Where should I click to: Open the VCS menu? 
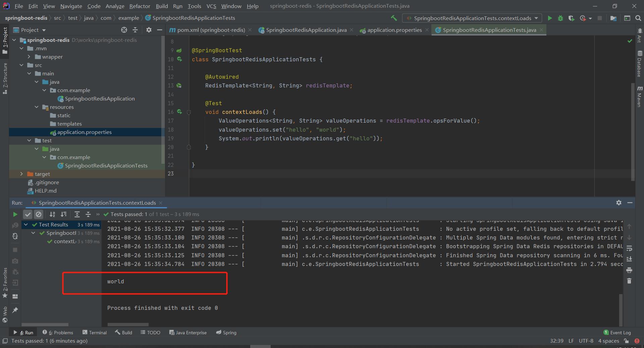[211, 6]
